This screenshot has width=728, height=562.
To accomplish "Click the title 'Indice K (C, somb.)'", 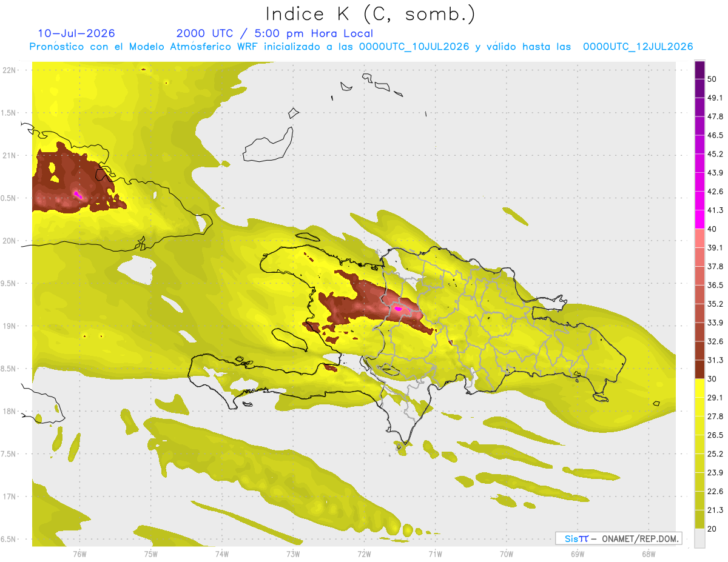I will [x=371, y=14].
